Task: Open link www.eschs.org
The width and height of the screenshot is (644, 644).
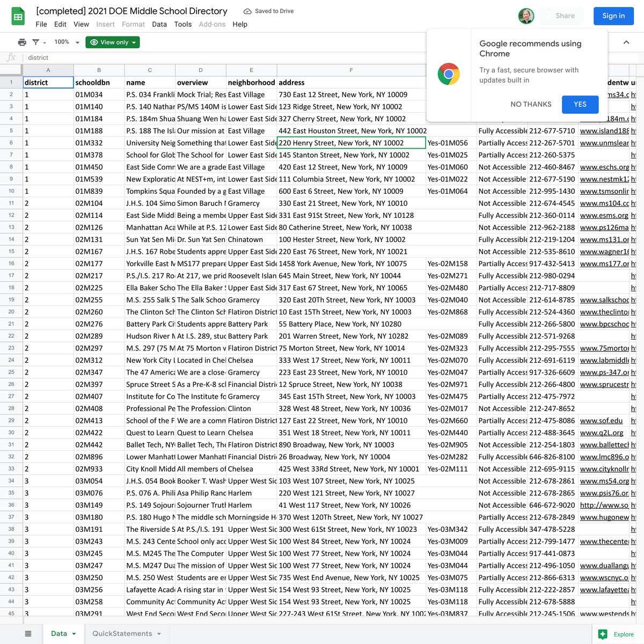Action: [604, 167]
